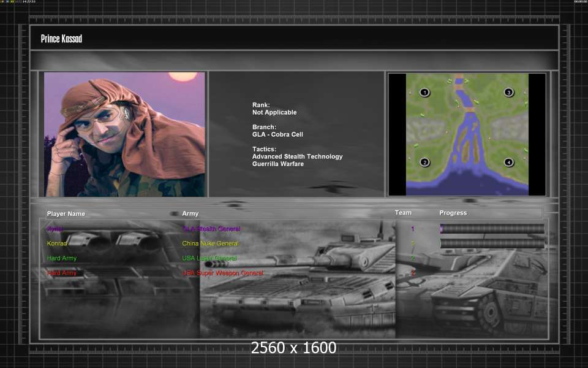Click the Branch: label
This screenshot has width=588, height=368.
click(264, 127)
